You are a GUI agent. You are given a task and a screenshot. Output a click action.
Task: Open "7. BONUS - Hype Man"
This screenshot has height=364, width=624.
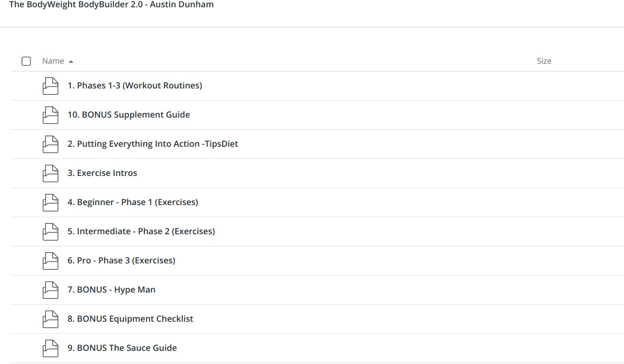click(111, 290)
